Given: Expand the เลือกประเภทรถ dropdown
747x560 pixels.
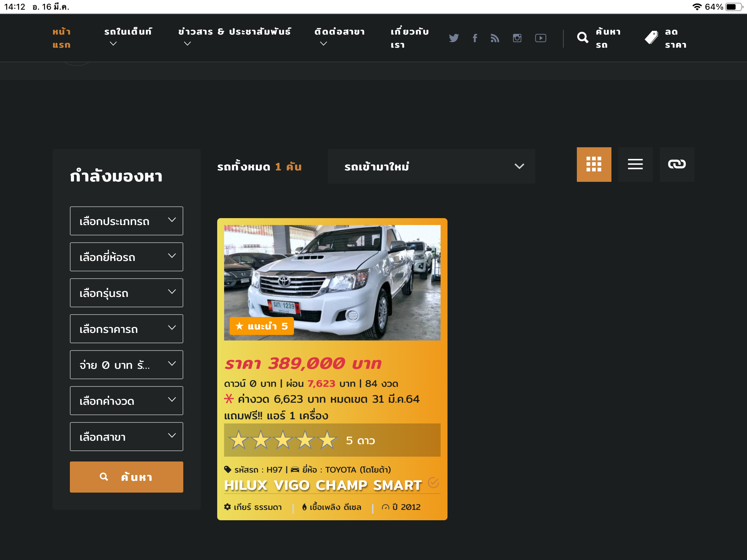Looking at the screenshot, I should [x=127, y=221].
